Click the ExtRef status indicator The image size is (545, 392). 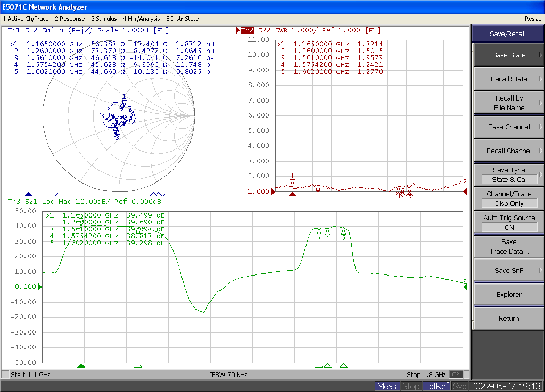[436, 386]
